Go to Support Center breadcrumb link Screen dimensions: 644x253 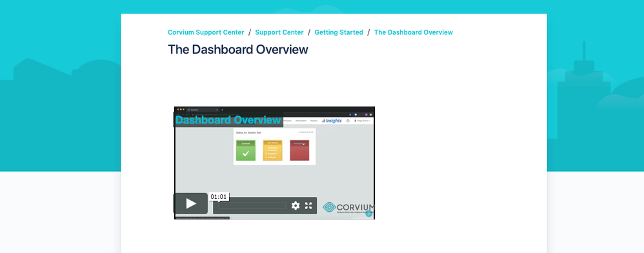279,32
